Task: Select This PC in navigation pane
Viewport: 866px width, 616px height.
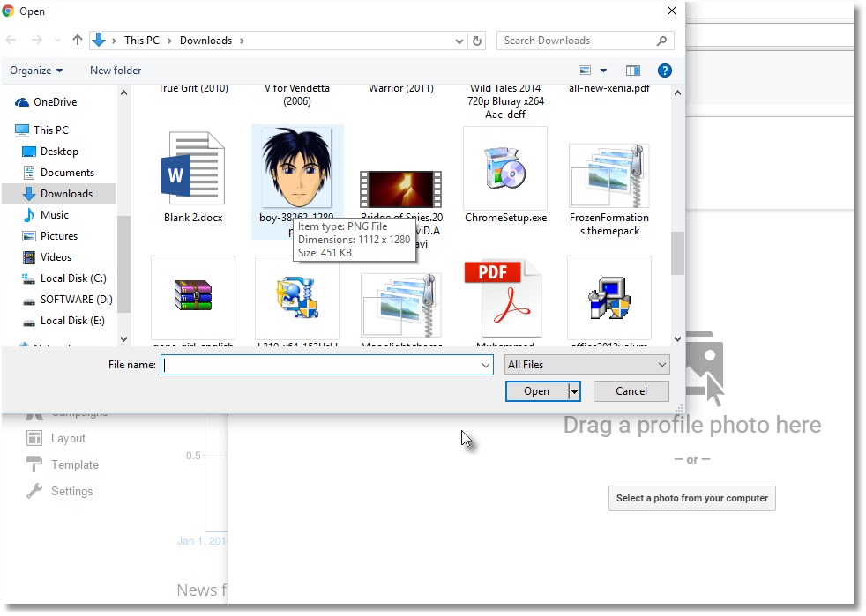Action: pyautogui.click(x=51, y=130)
